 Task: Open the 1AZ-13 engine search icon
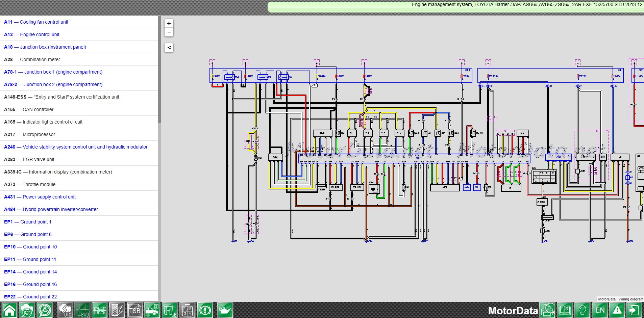[x=27, y=310]
